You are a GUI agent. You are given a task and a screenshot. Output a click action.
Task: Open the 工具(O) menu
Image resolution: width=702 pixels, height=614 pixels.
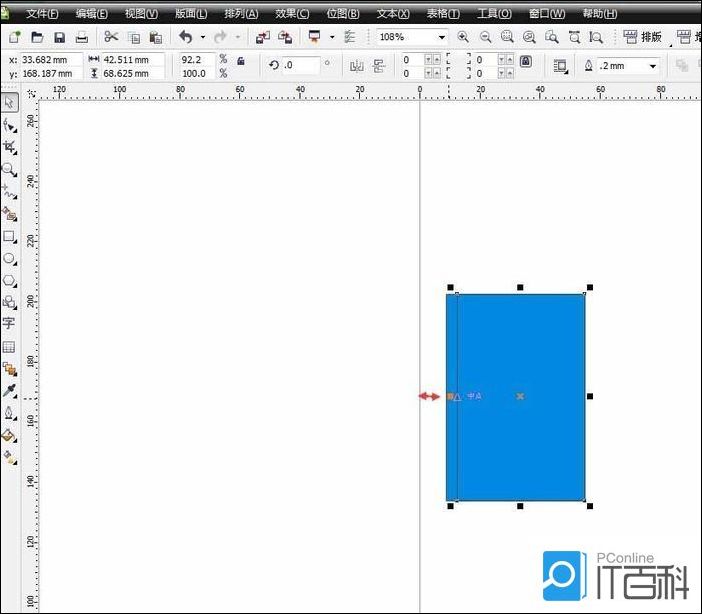tap(494, 14)
